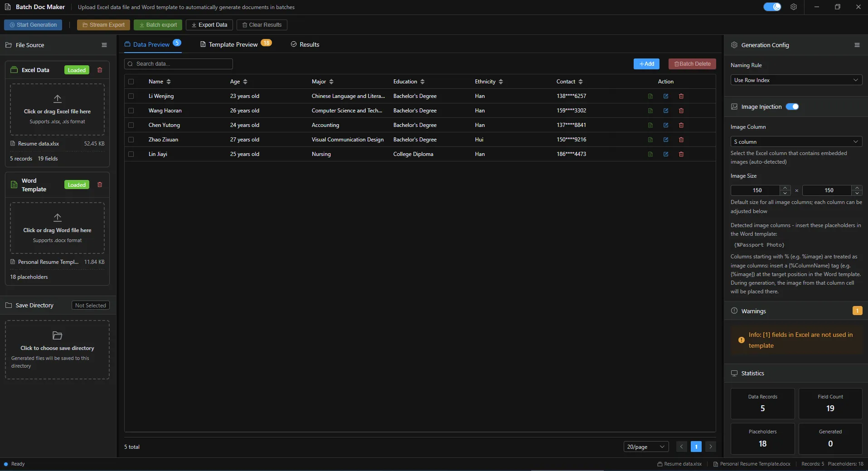
Task: Generate document for Li Wenjing row
Action: (650, 96)
